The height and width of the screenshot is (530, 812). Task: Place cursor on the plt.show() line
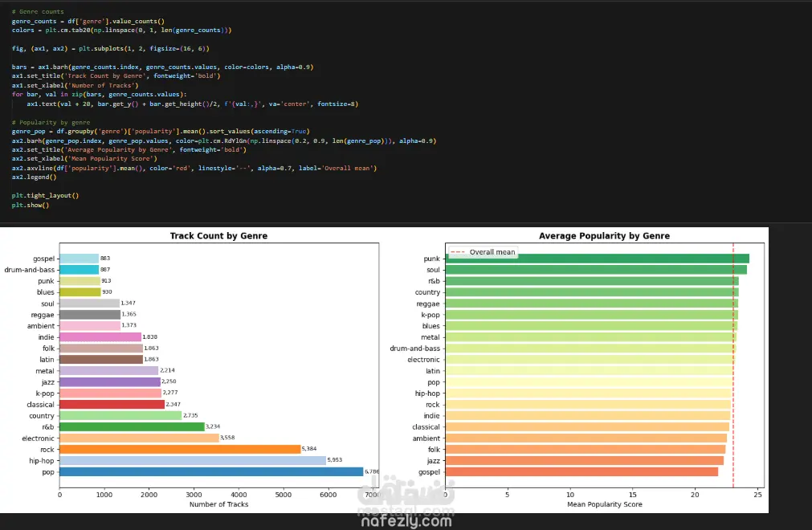click(x=31, y=205)
